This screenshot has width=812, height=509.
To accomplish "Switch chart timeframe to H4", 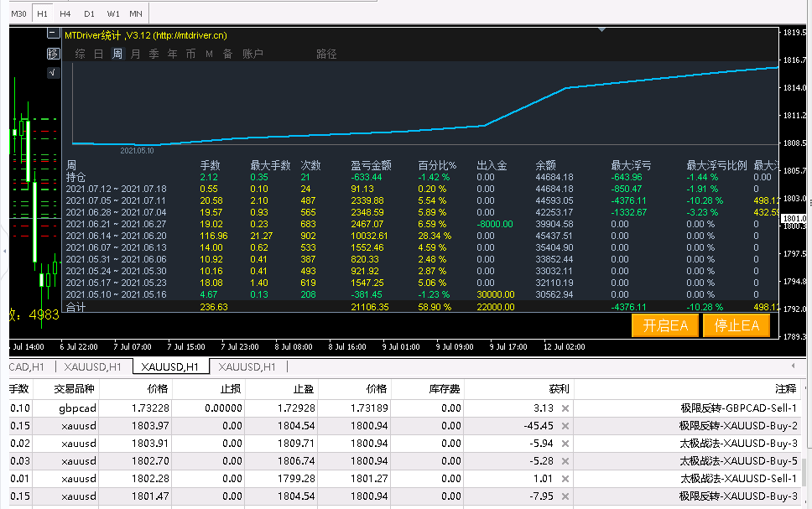I will tap(65, 13).
